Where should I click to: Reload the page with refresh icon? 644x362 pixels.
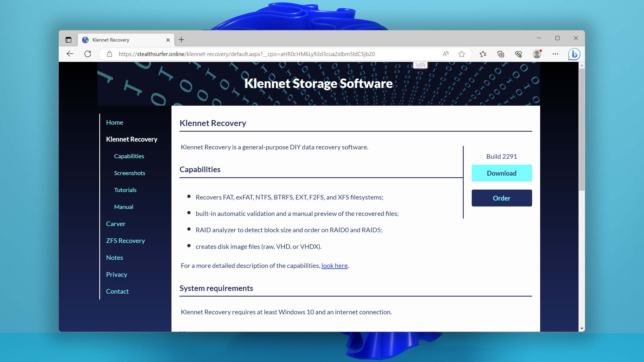(x=88, y=54)
